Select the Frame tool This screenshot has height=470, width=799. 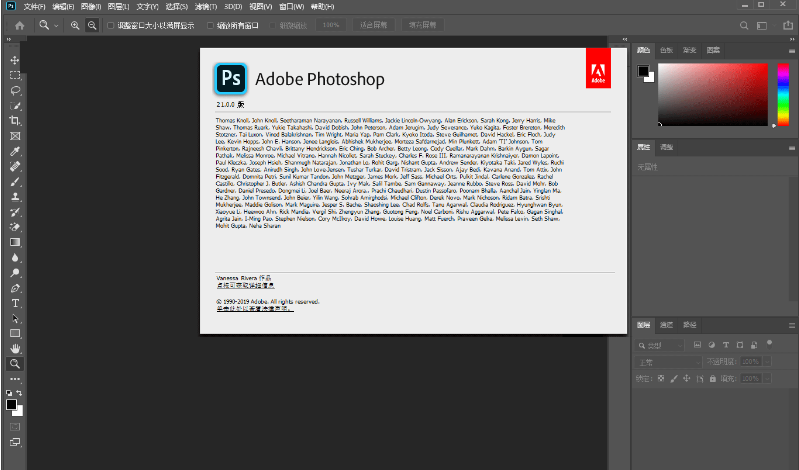15,136
